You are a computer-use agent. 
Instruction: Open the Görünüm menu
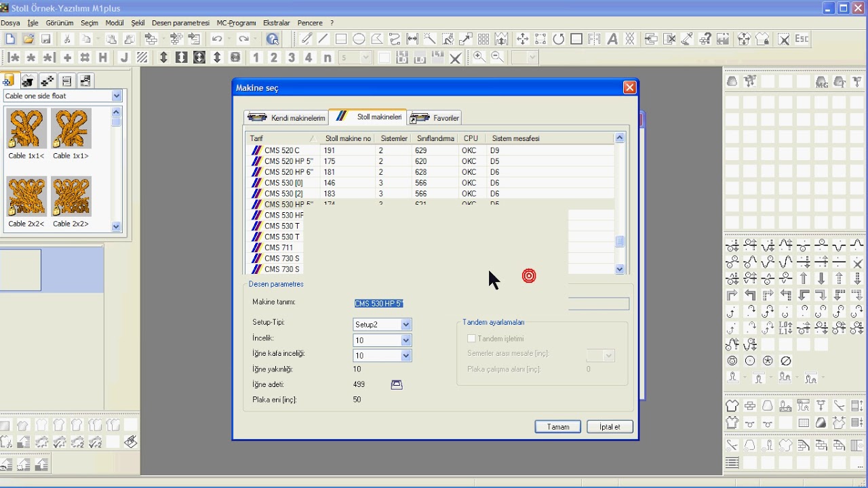click(60, 23)
